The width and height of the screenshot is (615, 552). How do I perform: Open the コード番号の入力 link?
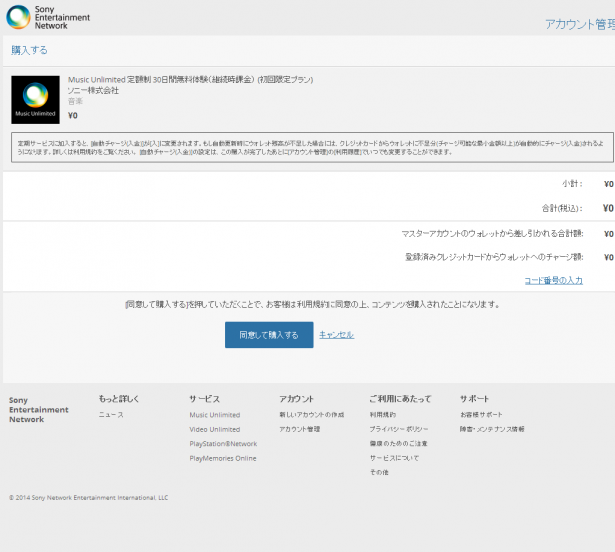[x=553, y=281]
